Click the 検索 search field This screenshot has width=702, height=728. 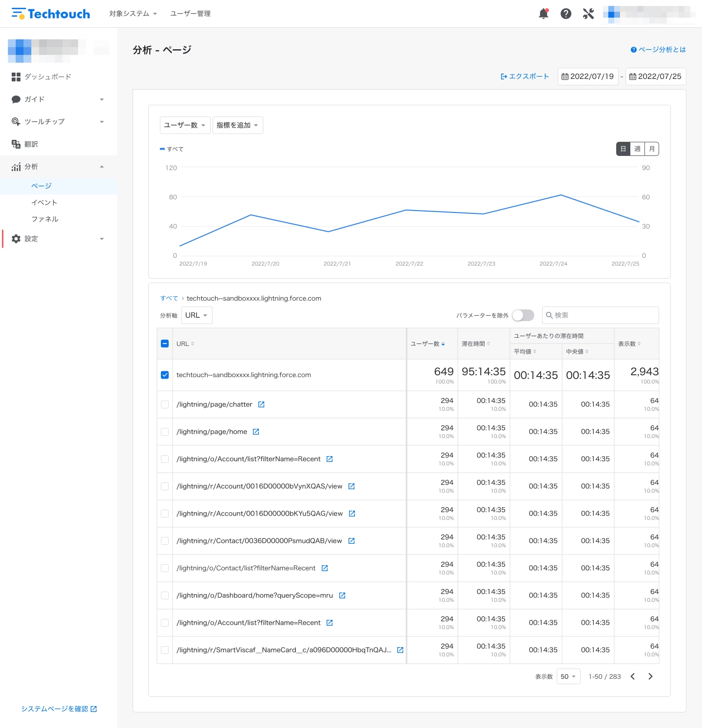(x=601, y=315)
